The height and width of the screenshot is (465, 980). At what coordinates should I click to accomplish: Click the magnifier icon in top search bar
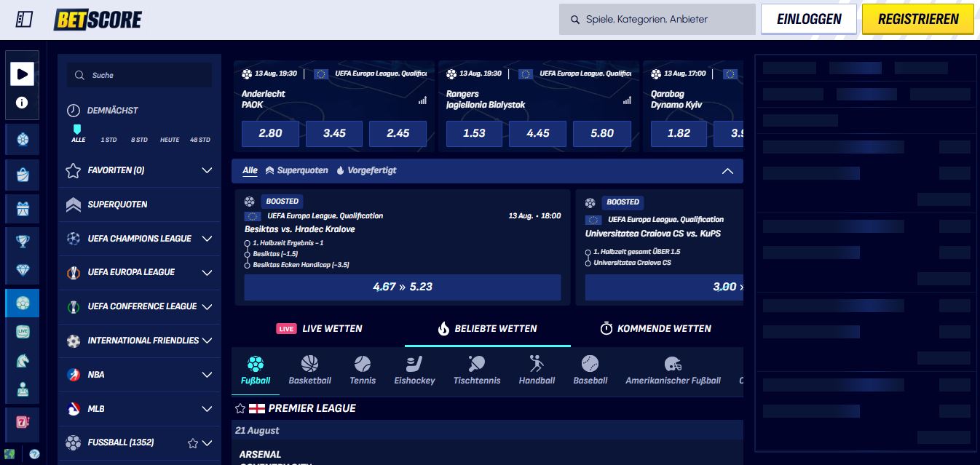pos(575,20)
